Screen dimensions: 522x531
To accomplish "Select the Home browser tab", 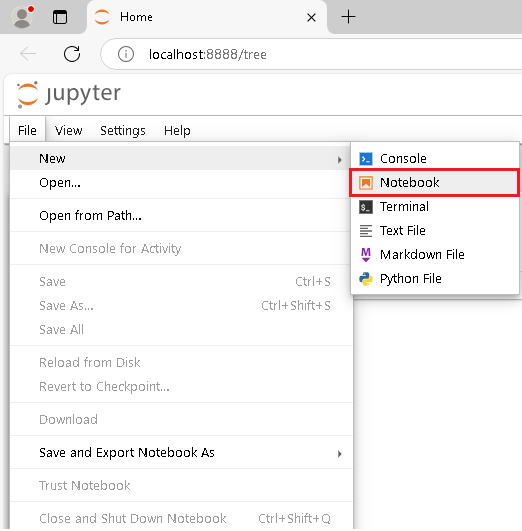I will coord(207,17).
